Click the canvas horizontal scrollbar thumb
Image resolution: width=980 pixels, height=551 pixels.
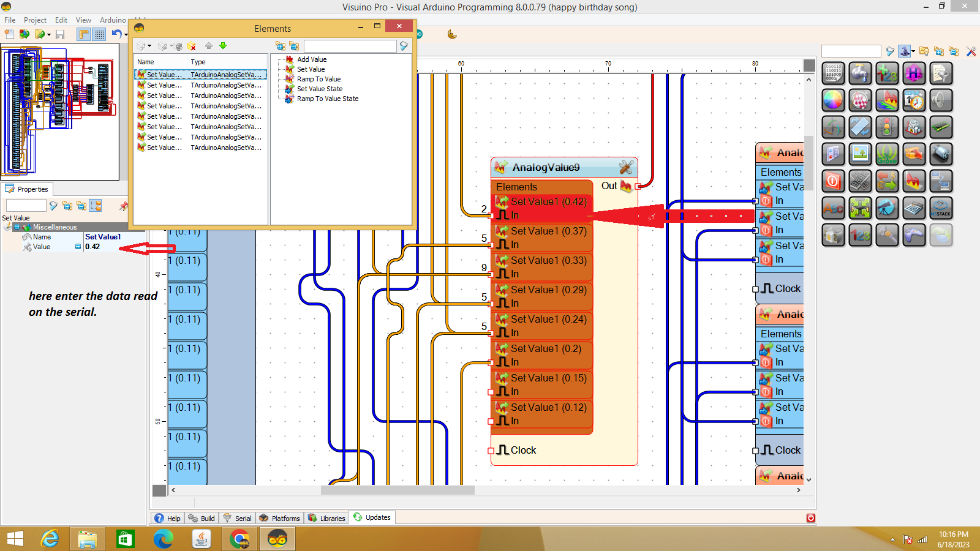click(398, 490)
